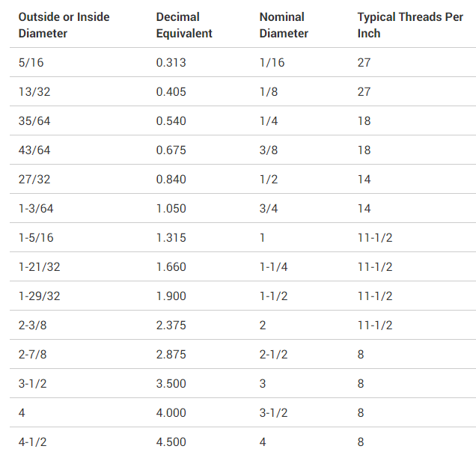The image size is (476, 458).
Task: Select the 4.000 decimal equivalent cell
Action: pos(171,413)
